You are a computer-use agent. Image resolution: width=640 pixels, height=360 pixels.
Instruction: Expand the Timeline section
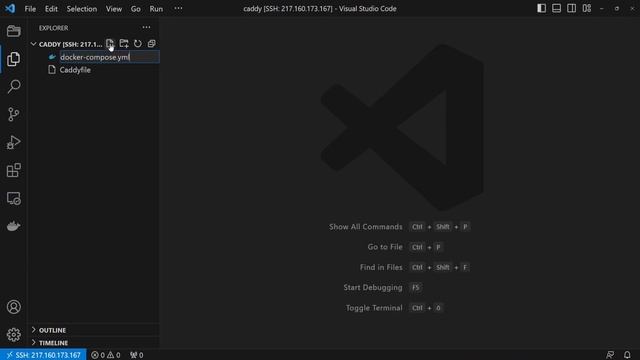[53, 343]
